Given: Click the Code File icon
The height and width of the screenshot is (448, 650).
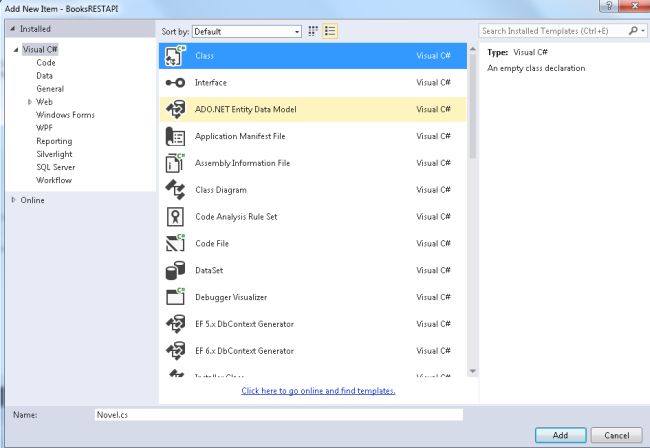Looking at the screenshot, I should 175,243.
